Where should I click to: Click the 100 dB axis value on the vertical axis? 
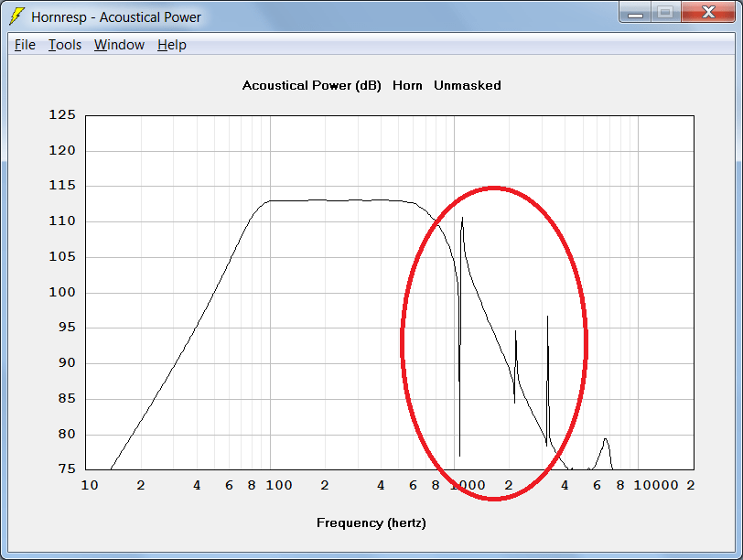pyautogui.click(x=62, y=292)
